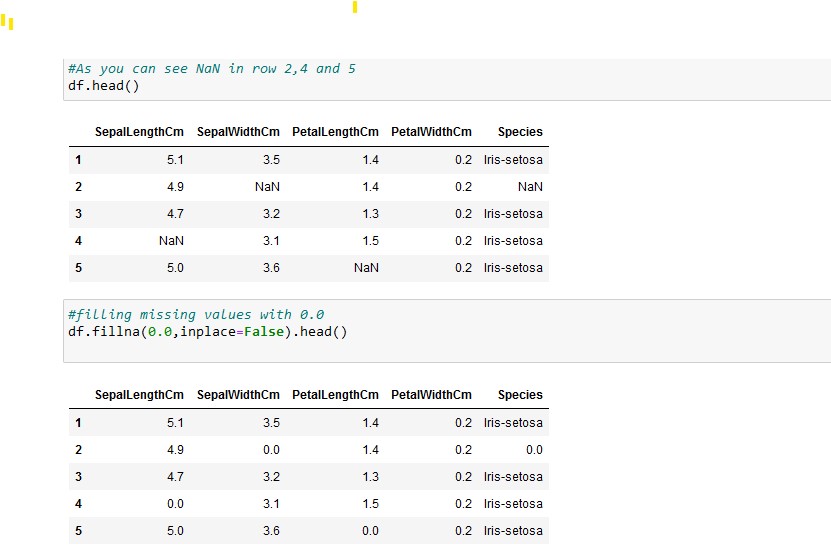Viewport: 831px width, 553px height.
Task: Select the comment '#filling missing values with 0.0'
Action: pyautogui.click(x=196, y=315)
